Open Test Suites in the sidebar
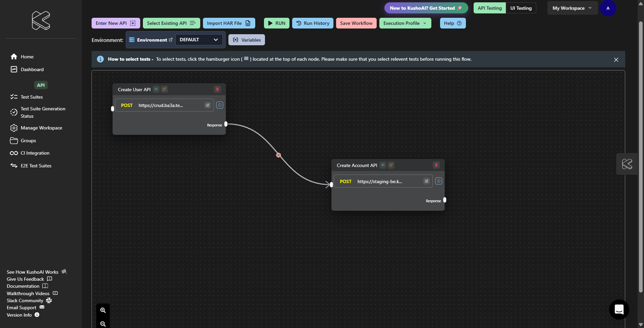 click(32, 97)
